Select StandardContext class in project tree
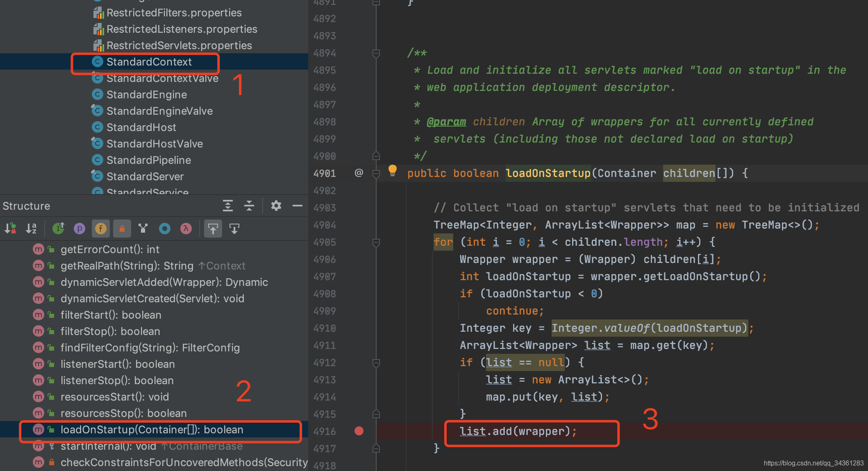868x471 pixels. (x=149, y=62)
